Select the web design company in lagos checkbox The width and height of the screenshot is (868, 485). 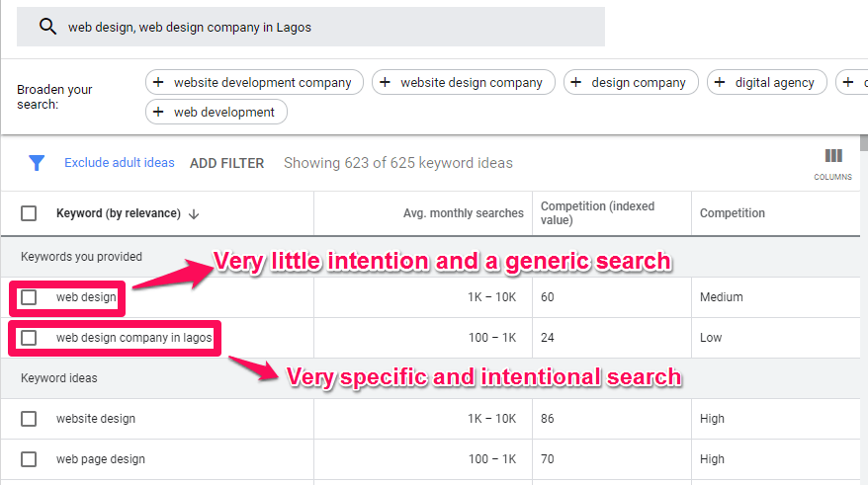[29, 338]
